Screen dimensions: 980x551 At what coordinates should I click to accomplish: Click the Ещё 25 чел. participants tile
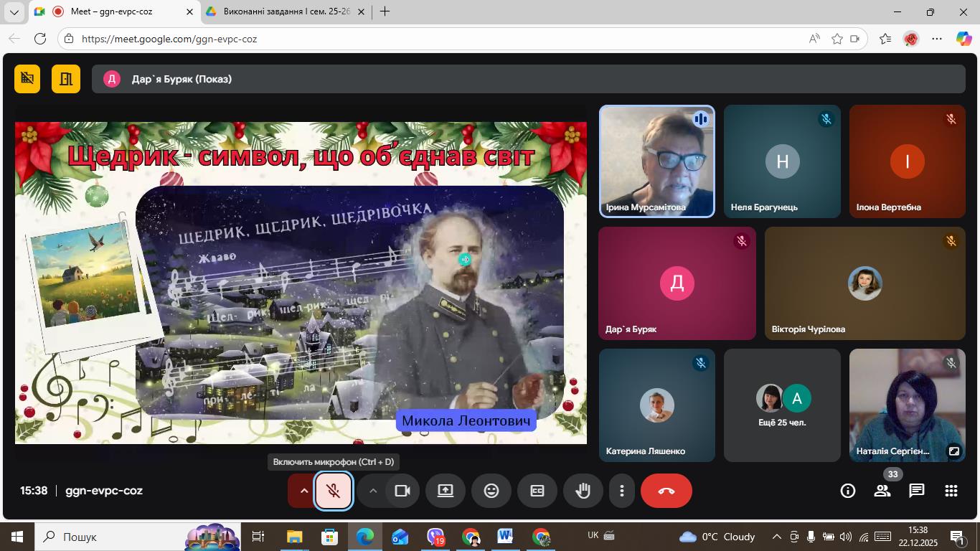782,405
